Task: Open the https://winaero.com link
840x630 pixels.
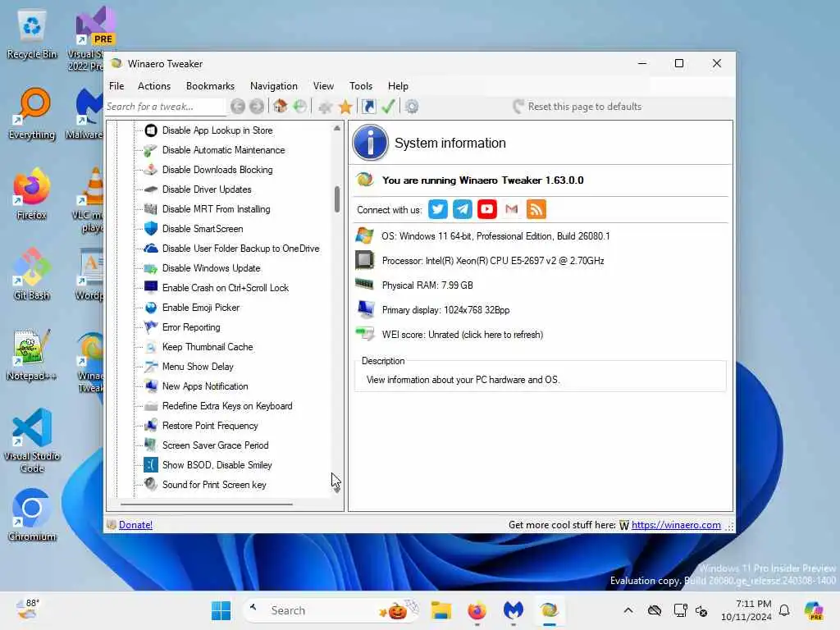Action: click(x=676, y=525)
